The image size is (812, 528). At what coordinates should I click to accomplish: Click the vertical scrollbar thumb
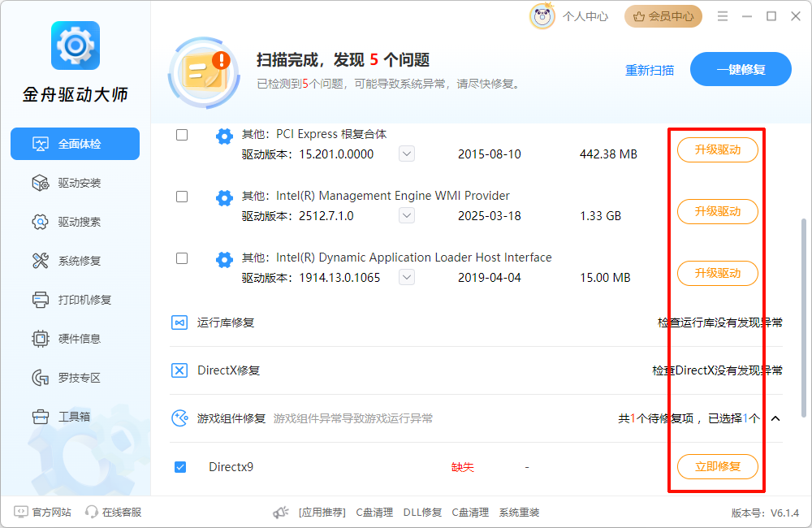coord(804,318)
